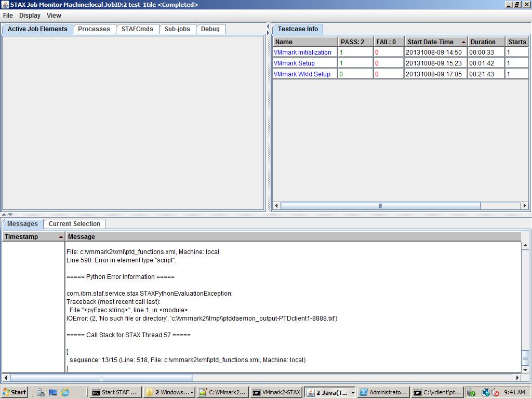Open the Display menu
This screenshot has height=399, width=532.
pos(30,16)
